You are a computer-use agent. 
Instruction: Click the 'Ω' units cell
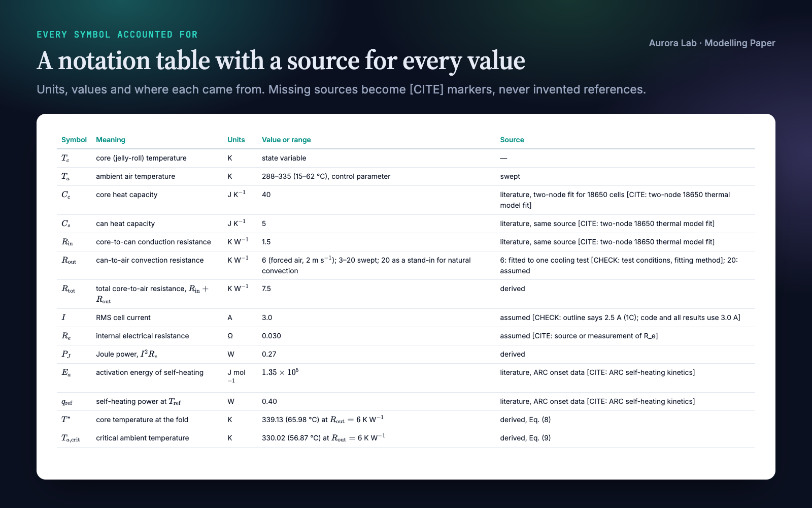point(230,336)
